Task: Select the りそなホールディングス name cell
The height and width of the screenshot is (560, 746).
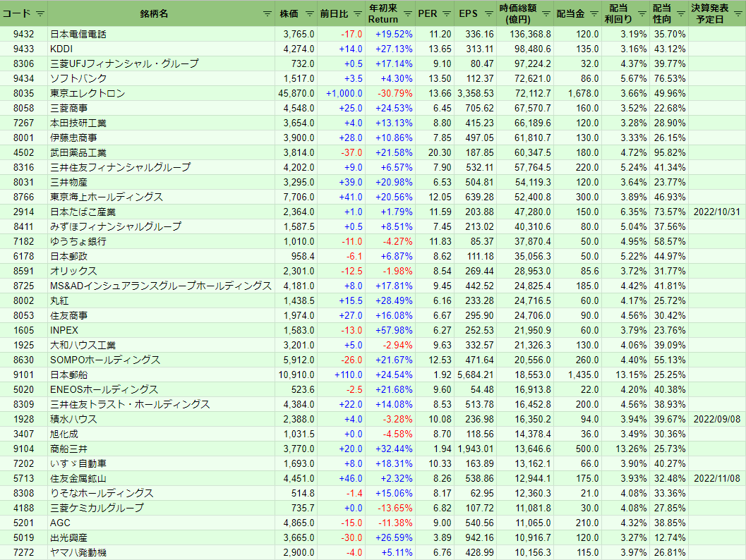Action: coord(162,494)
